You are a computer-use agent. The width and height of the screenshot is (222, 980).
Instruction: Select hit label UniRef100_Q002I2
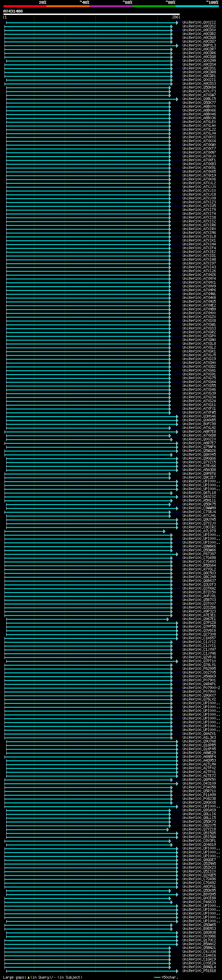tap(199, 23)
